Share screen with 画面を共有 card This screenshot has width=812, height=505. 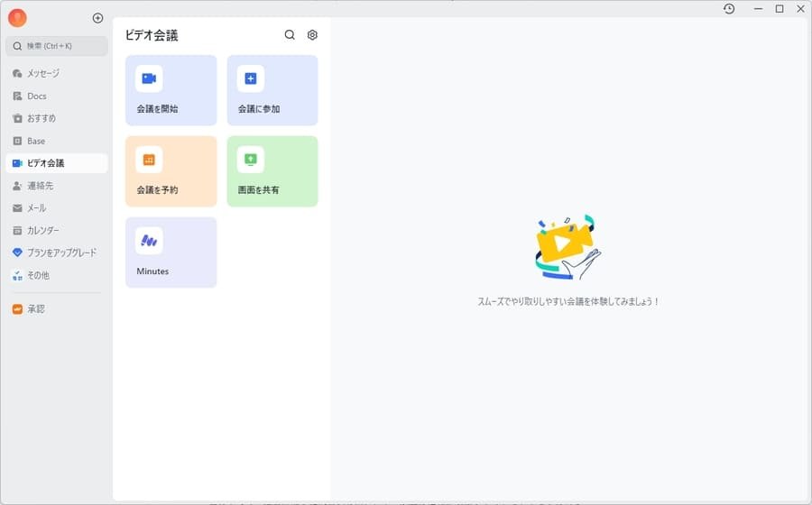click(x=272, y=171)
